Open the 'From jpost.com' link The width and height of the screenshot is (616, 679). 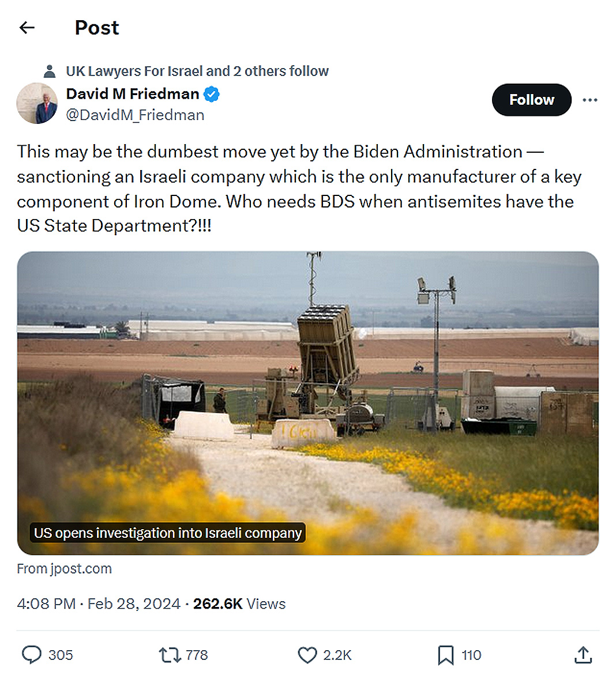[x=65, y=569]
